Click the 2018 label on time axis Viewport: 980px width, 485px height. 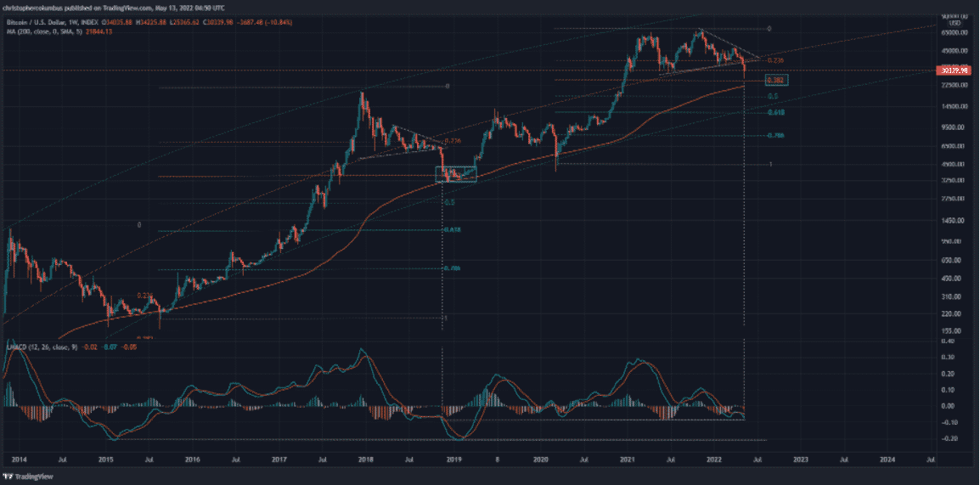click(366, 460)
